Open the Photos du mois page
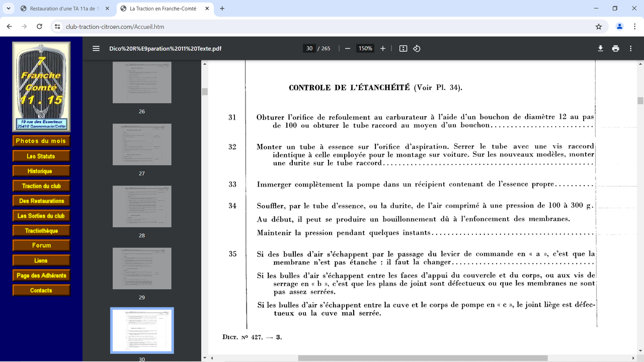644x362 pixels. 41,141
